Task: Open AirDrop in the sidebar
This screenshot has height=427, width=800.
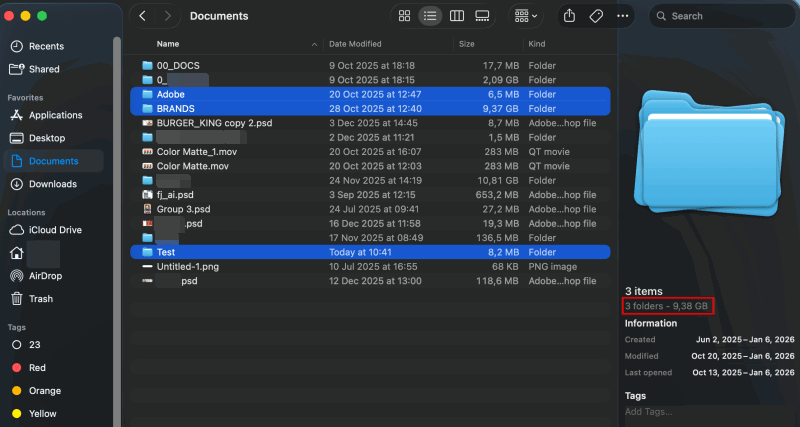Action: click(53, 275)
